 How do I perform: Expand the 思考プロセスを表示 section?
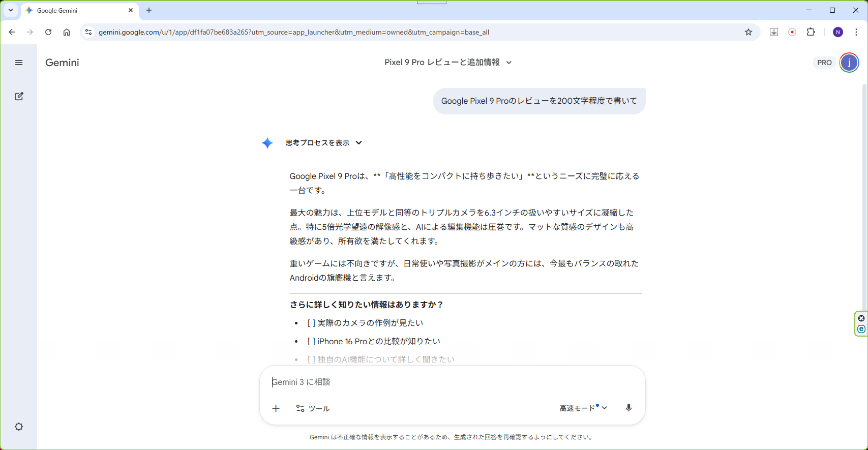(323, 143)
